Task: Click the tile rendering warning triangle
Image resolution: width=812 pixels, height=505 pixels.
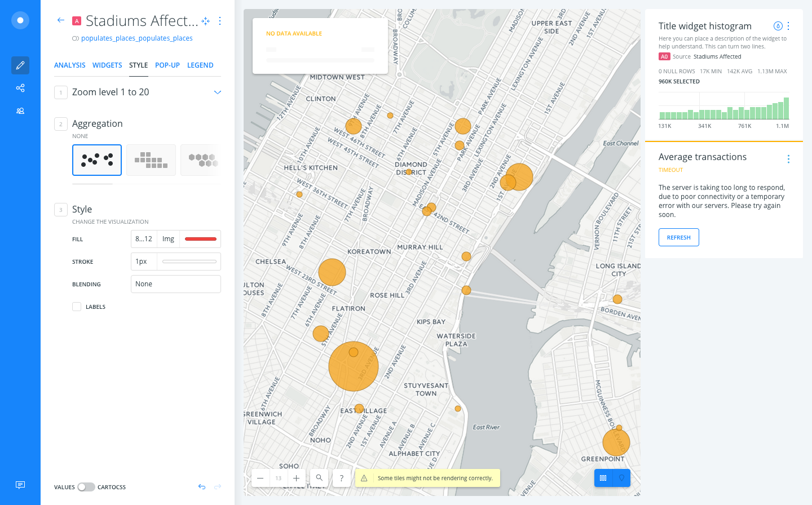Action: (x=364, y=478)
